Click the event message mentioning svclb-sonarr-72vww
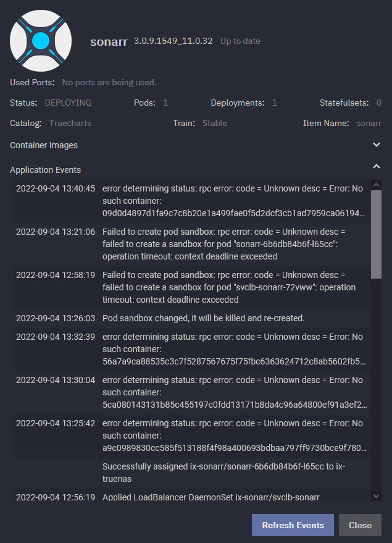The width and height of the screenshot is (392, 543). coord(229,287)
